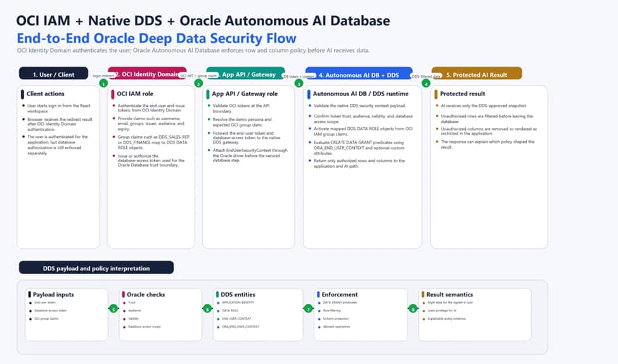Open the Oracle checks card
The width and height of the screenshot is (618, 364).
[x=160, y=315]
